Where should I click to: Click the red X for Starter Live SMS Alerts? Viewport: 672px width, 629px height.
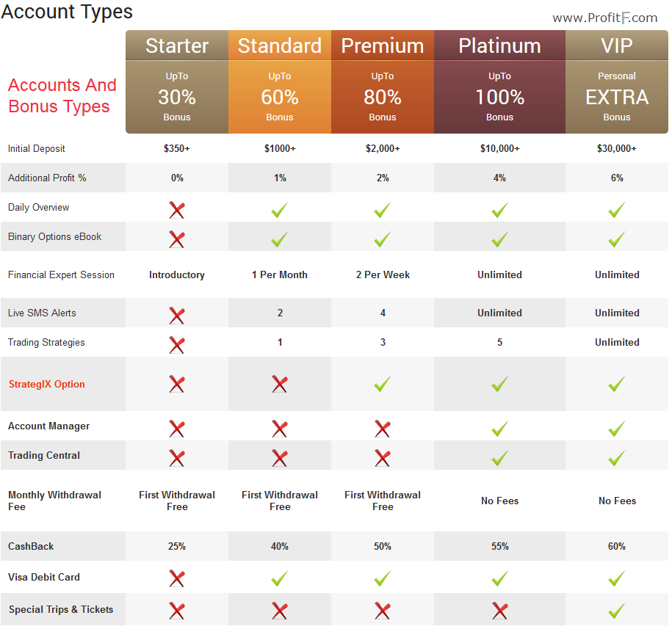click(176, 316)
